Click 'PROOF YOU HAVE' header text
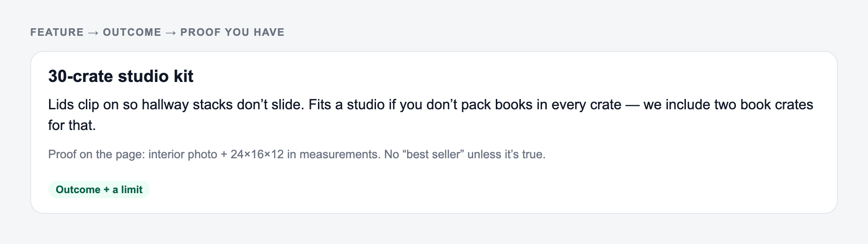868x244 pixels. (x=233, y=33)
